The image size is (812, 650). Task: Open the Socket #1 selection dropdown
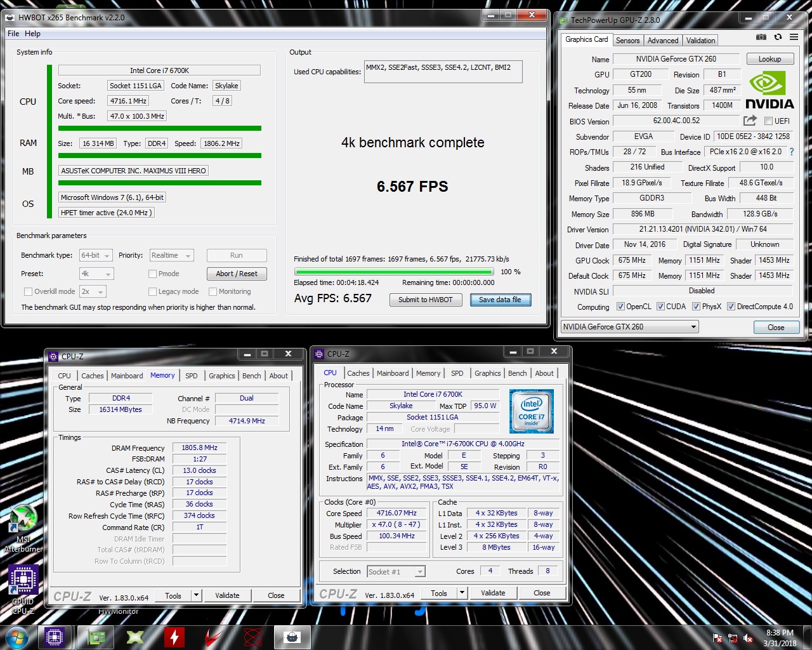tap(396, 571)
